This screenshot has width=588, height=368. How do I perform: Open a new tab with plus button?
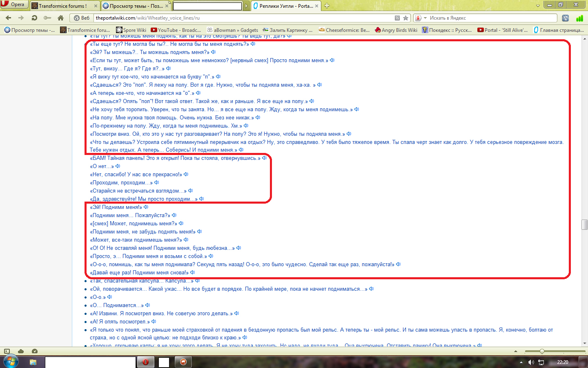pyautogui.click(x=327, y=6)
